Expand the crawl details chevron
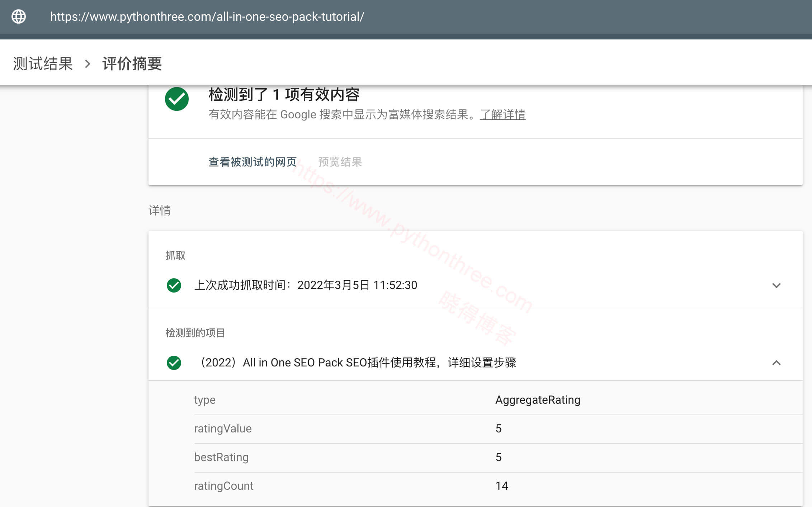Viewport: 812px width, 507px height. point(776,285)
